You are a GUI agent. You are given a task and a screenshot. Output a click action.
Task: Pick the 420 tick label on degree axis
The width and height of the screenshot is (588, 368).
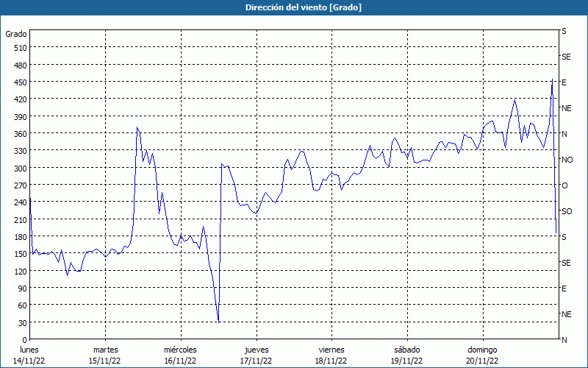click(21, 99)
